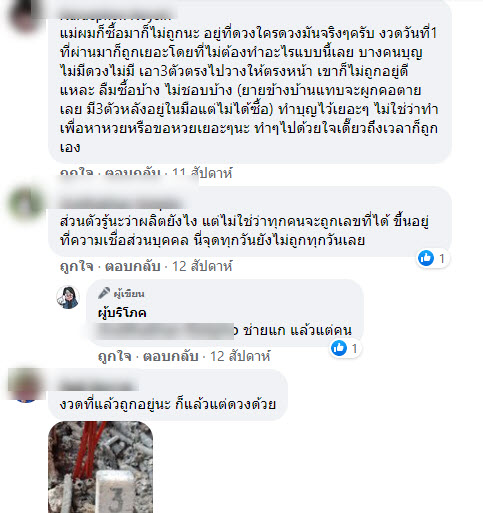Like the 'ส่วนตัวรู้นะ' comment via ถูกใจ
This screenshot has width=483, height=513.
tap(77, 266)
